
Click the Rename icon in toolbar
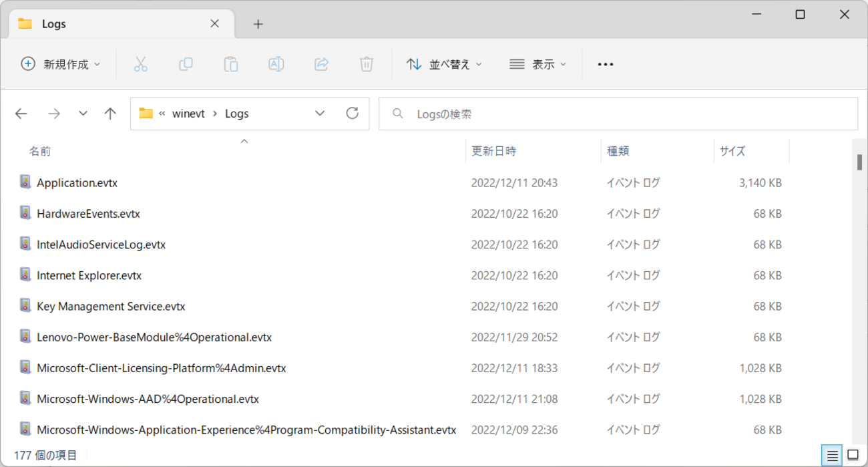click(x=276, y=64)
